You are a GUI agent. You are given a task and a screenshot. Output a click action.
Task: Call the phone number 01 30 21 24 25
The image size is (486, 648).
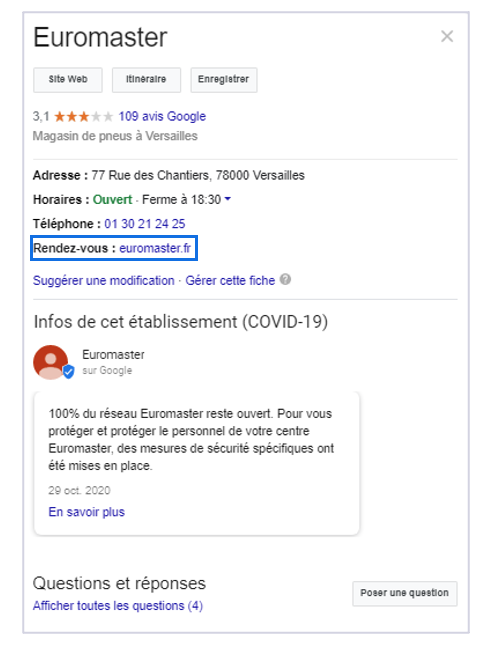coord(145,224)
